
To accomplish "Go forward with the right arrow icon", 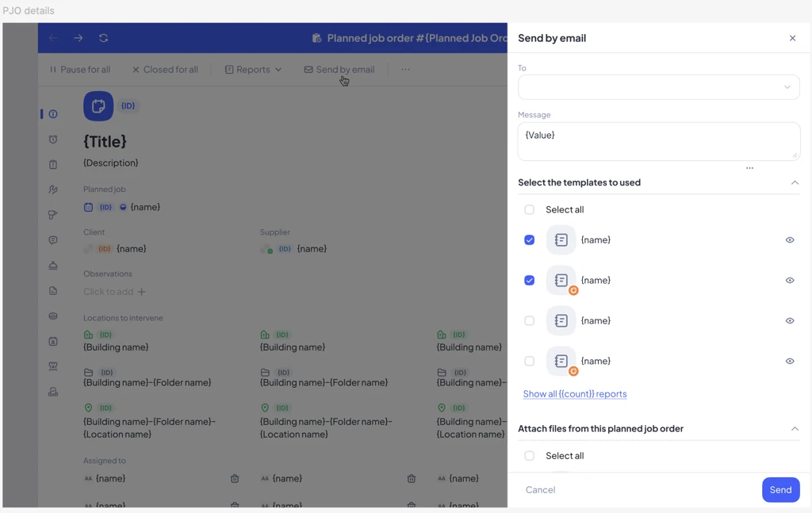I will [79, 38].
